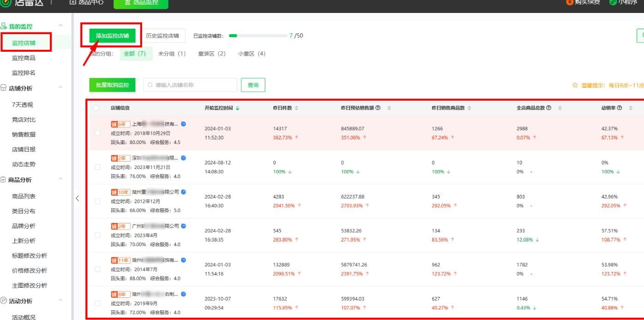Toggle the select-all checkbox in the table header
The height and width of the screenshot is (320, 644).
96,108
